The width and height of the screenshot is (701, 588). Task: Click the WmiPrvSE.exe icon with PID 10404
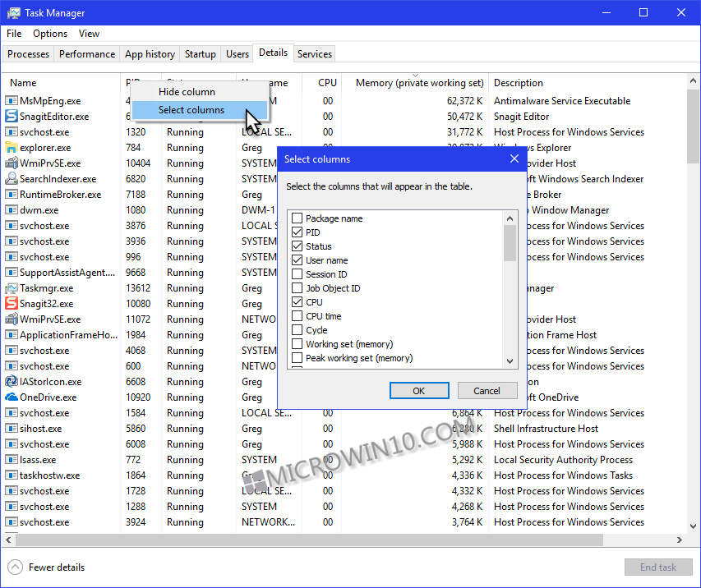point(12,163)
